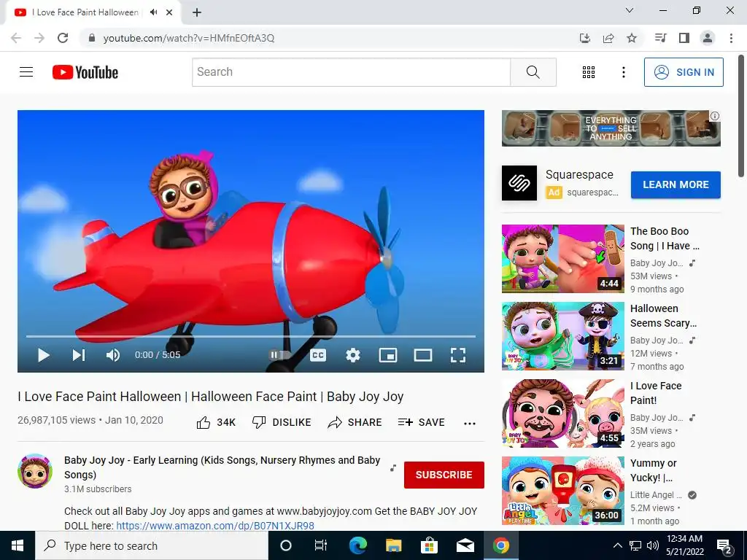
Task: Open YouTube settings three-dot menu
Action: tap(623, 72)
